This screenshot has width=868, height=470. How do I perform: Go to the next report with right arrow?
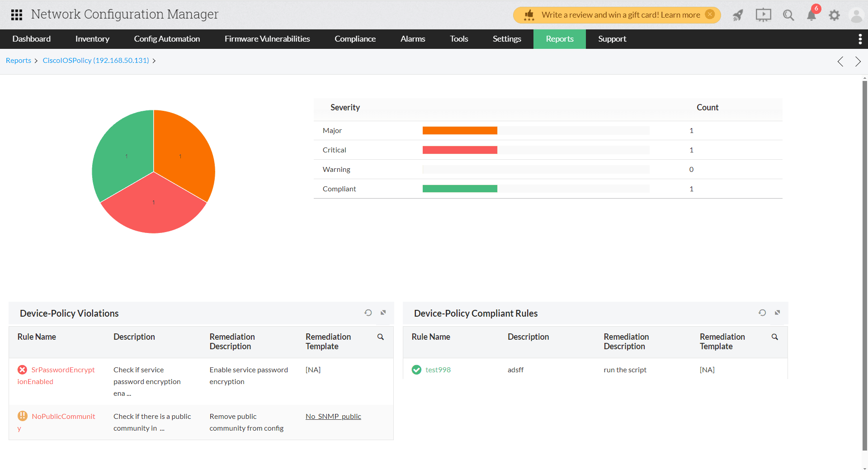858,62
